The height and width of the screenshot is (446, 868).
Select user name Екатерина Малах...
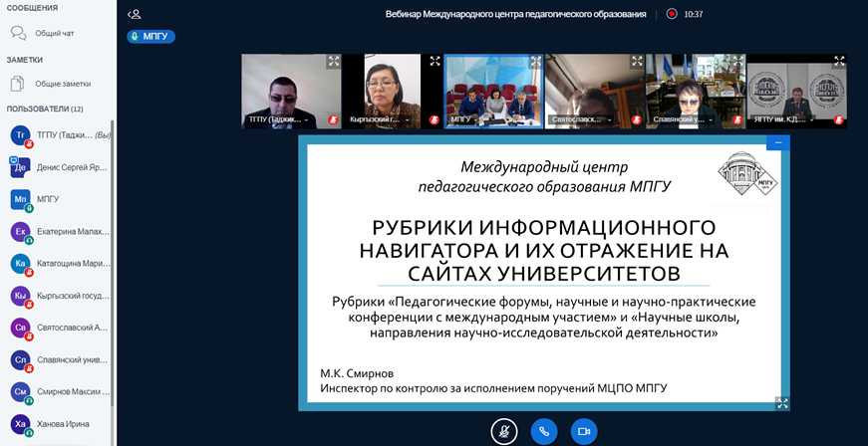[x=73, y=231]
